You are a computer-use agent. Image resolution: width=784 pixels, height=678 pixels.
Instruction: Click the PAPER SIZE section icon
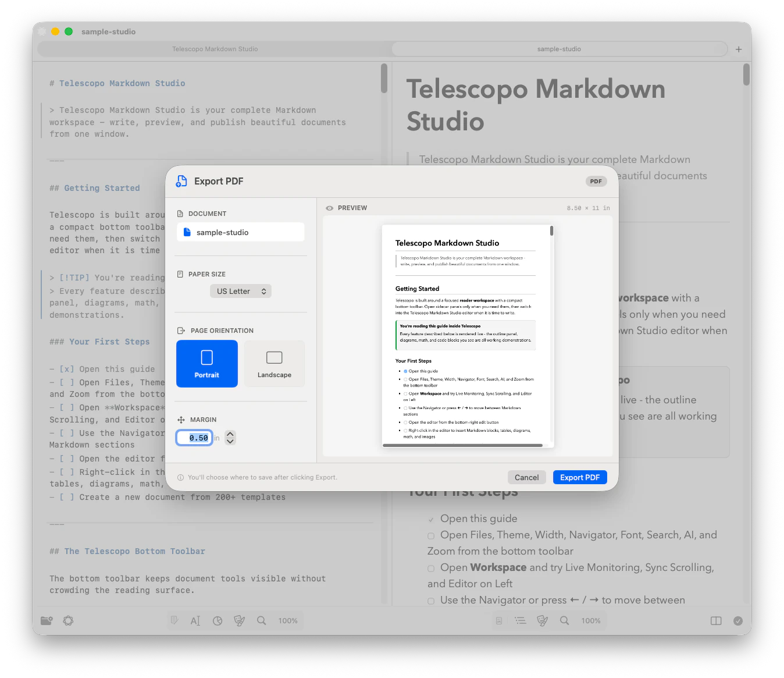(180, 274)
